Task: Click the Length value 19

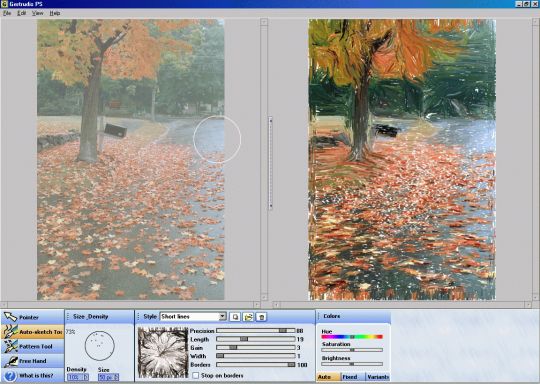Action: click(x=300, y=339)
